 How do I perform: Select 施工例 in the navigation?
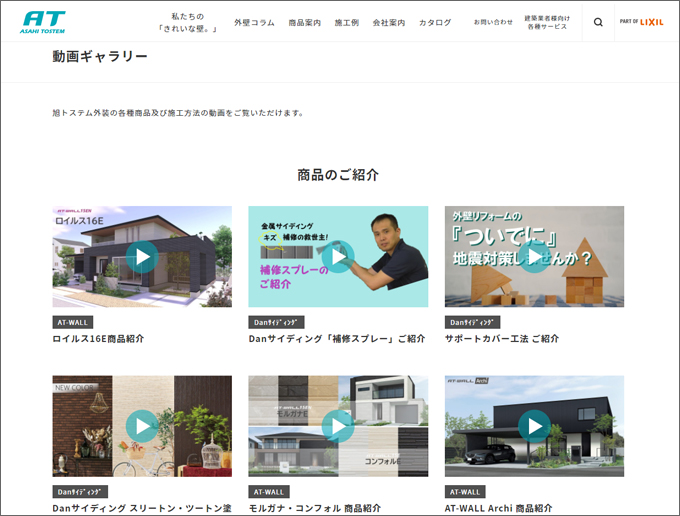[x=347, y=22]
